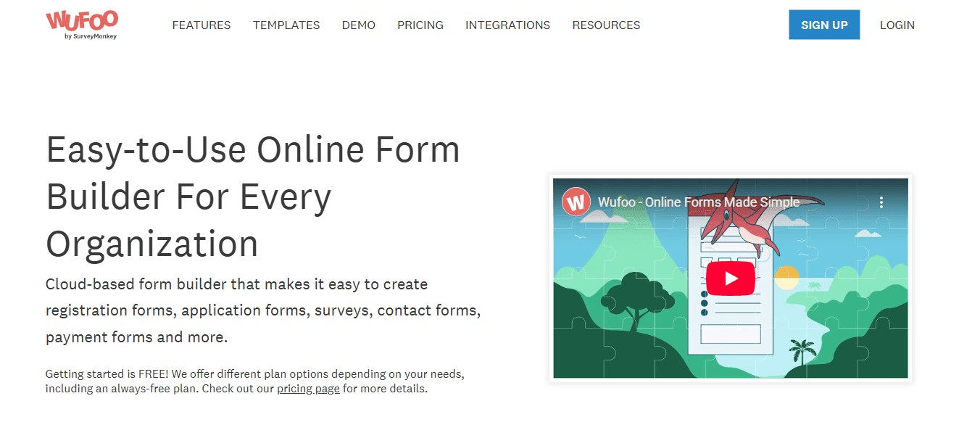Click the 'Easy-to-Use Online Form Builder' heading
Image resolution: width=980 pixels, height=446 pixels.
click(253, 197)
